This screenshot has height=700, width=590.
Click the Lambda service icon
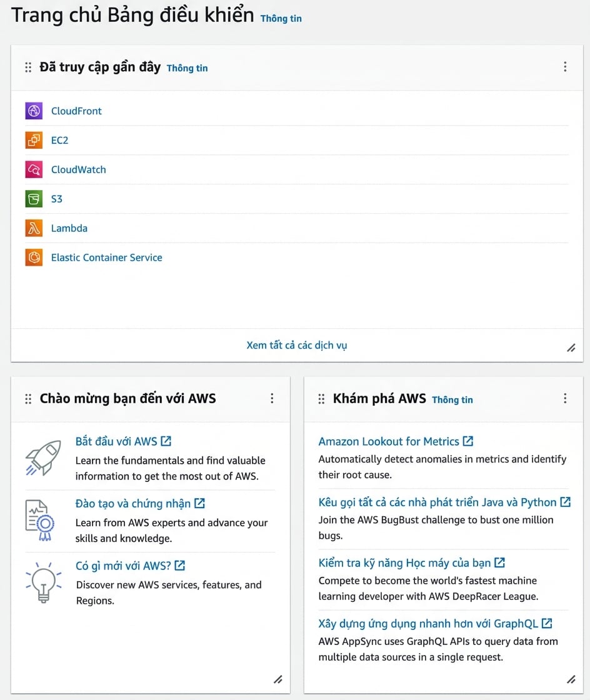[x=34, y=228]
